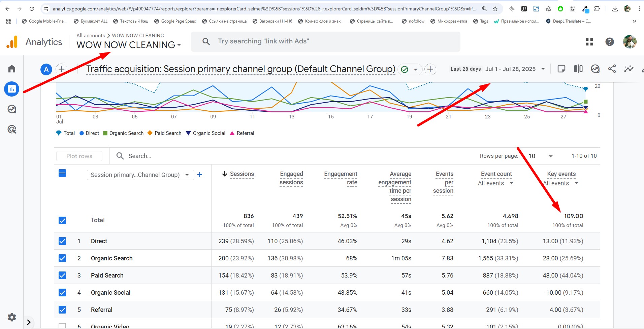Open the dropdown beside report status checkmark
This screenshot has width=644, height=329.
coord(416,69)
